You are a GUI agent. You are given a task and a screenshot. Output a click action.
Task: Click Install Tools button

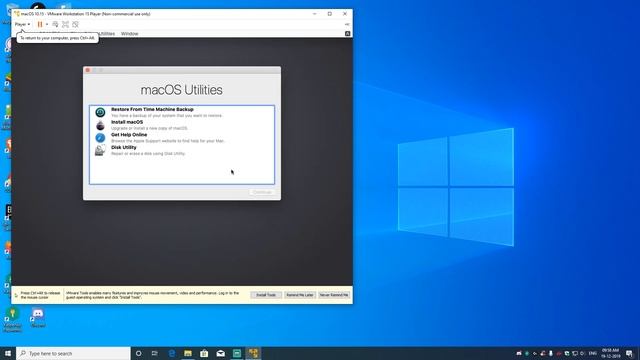tap(266, 295)
